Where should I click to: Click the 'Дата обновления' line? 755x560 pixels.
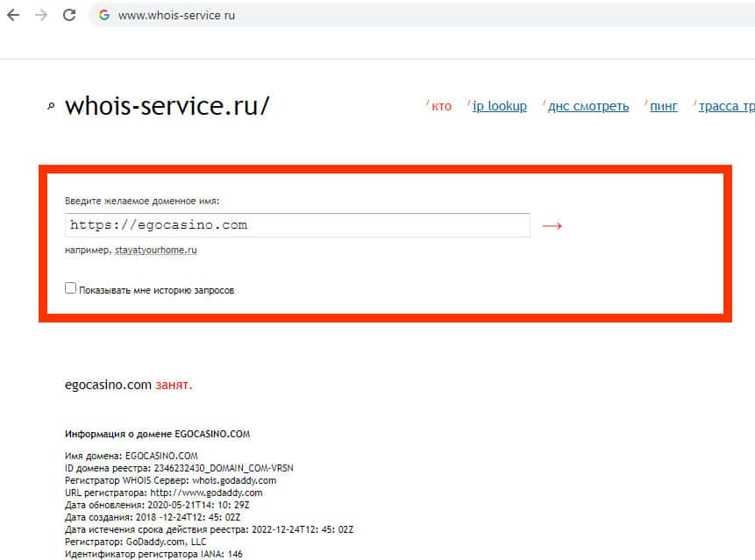[157, 505]
